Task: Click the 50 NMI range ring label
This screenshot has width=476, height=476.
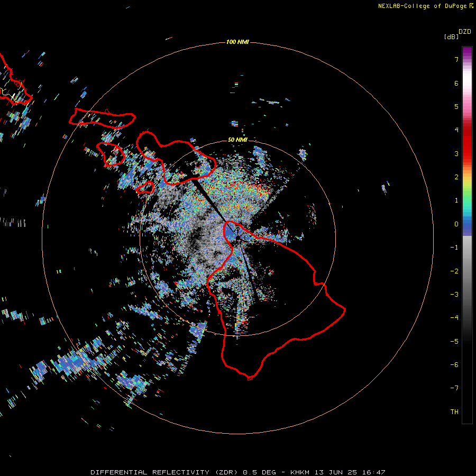Action: tap(237, 140)
